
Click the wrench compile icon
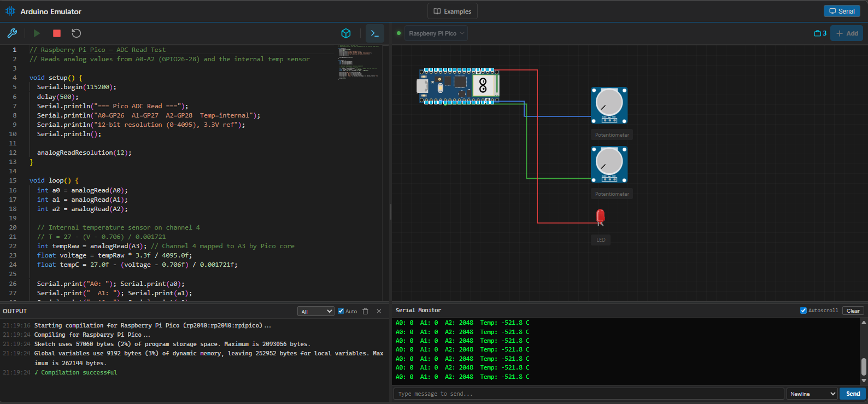(12, 33)
